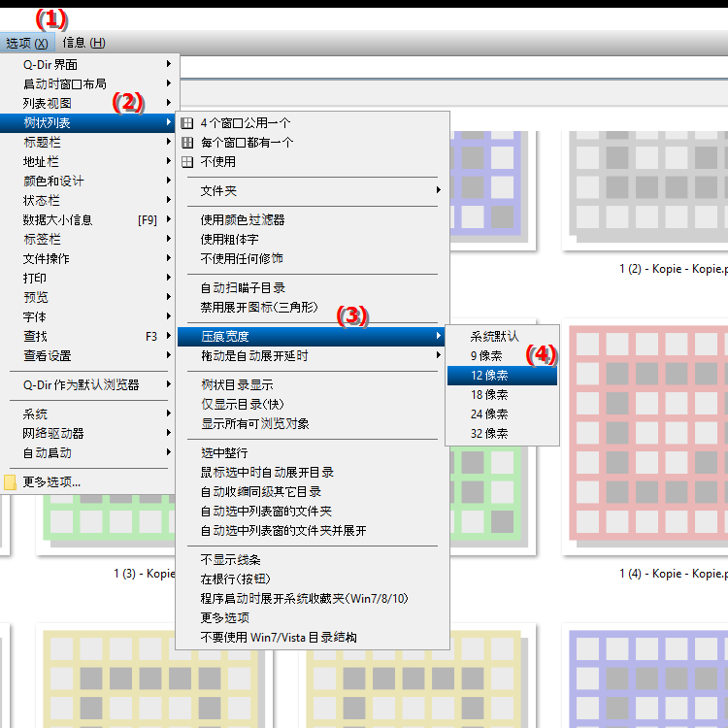Toggle 自动收缩同级其它目录

tap(312, 492)
